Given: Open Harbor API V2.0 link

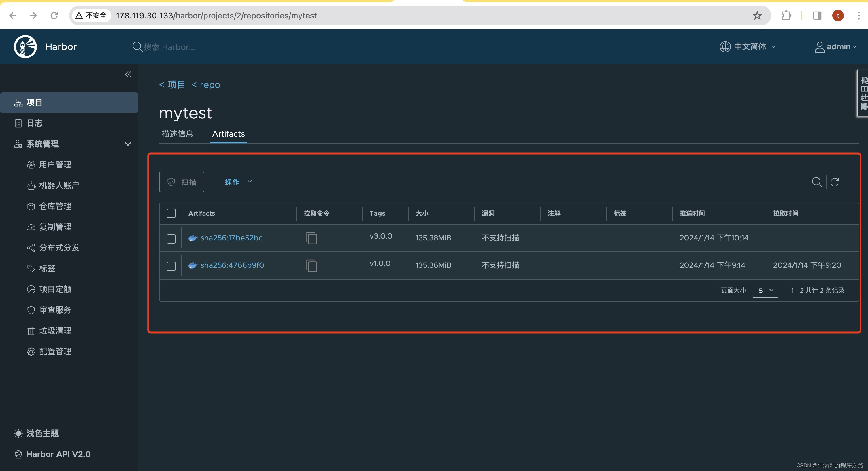Looking at the screenshot, I should (52, 454).
